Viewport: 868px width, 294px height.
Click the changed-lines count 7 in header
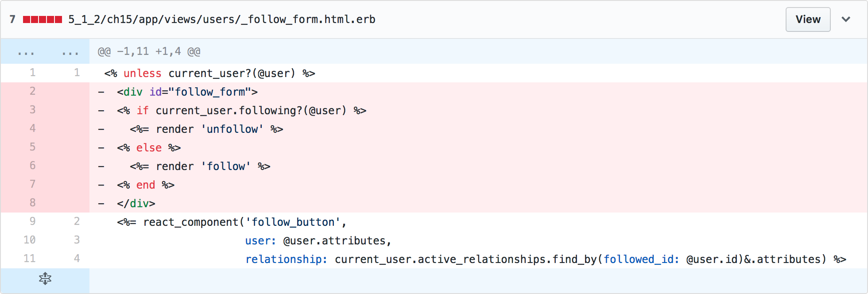12,19
